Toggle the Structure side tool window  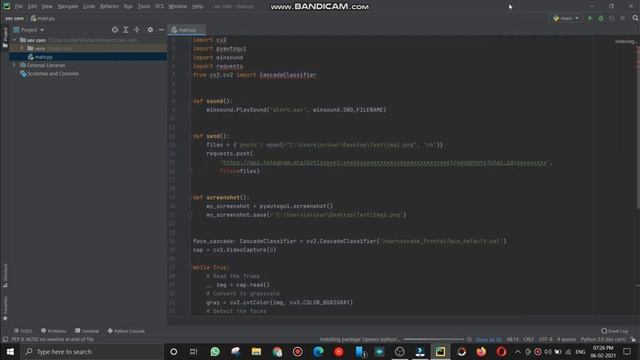point(5,275)
